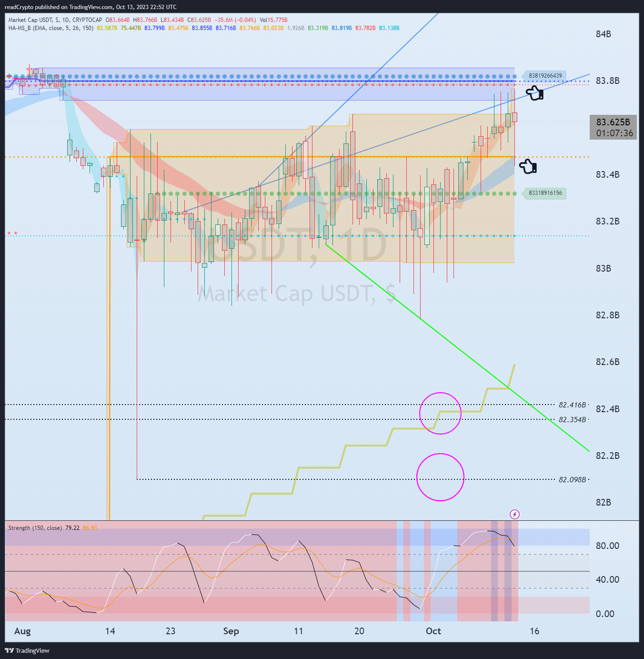Viewport: 644px width, 659px height.
Task: Click the 82.098B horizontal line label
Action: 572,480
